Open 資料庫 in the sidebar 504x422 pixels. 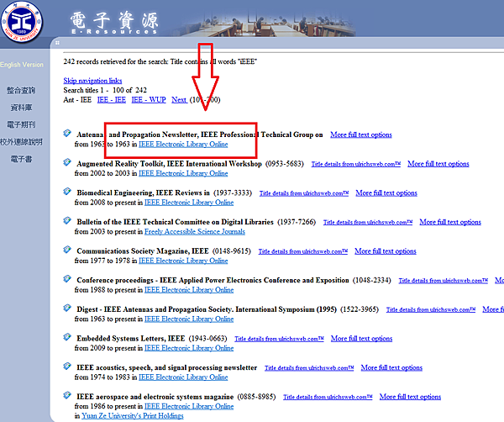click(x=21, y=108)
